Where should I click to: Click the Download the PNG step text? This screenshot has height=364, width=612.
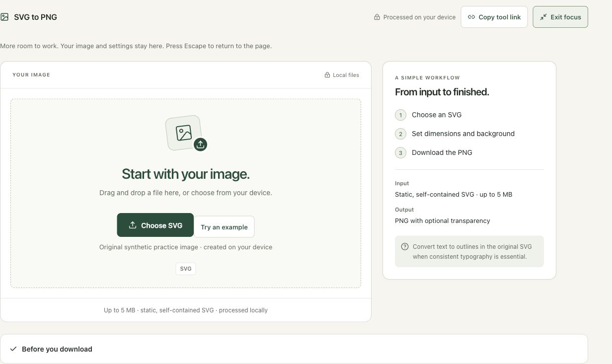point(442,152)
